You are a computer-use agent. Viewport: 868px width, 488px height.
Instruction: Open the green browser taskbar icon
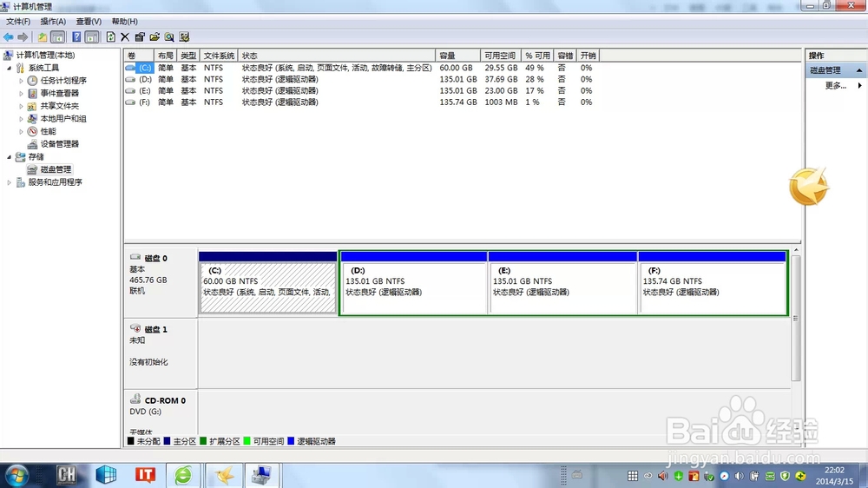pos(183,475)
